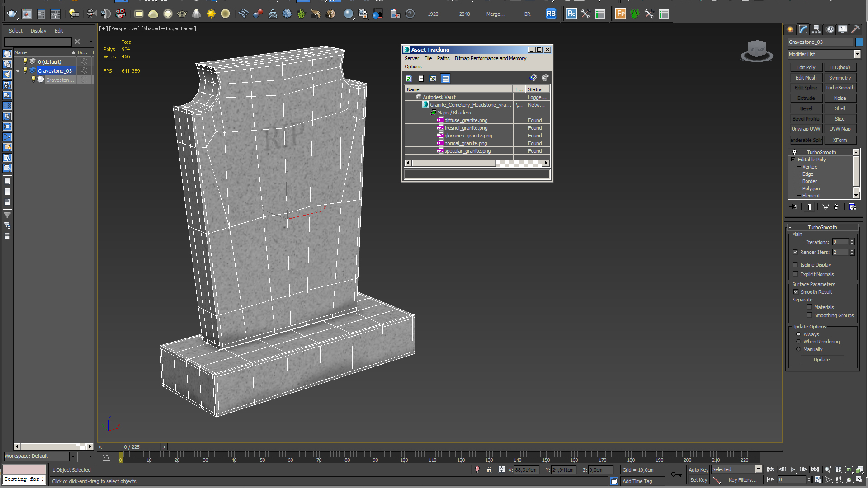Image resolution: width=868 pixels, height=488 pixels.
Task: Open the Display menu in scene explorer
Action: pos(38,31)
